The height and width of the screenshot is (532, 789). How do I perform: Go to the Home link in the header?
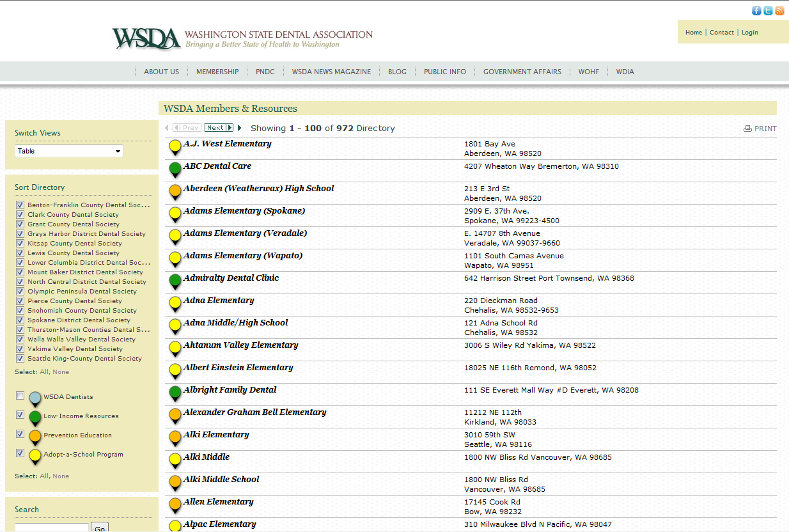(x=694, y=33)
